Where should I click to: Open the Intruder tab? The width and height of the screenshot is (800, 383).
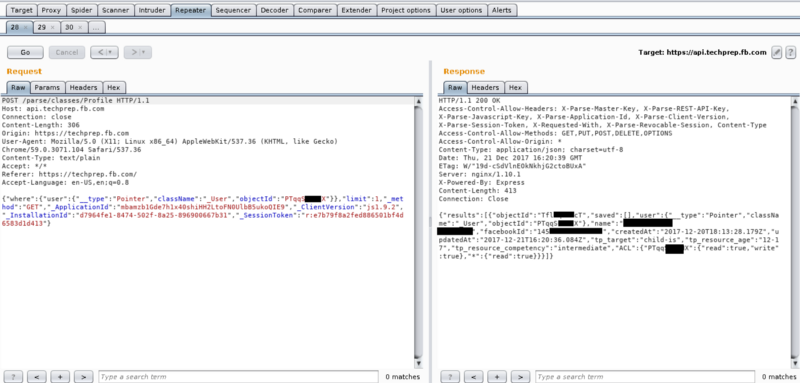[x=152, y=10]
